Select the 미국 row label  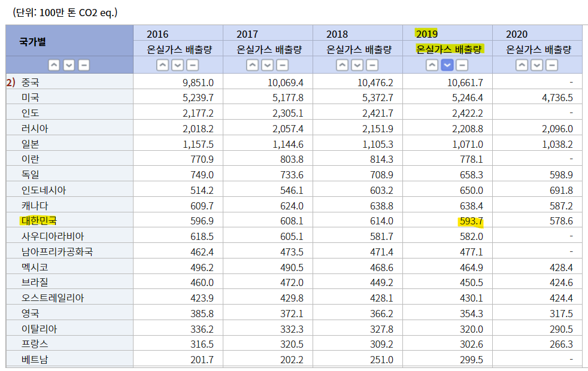[31, 98]
